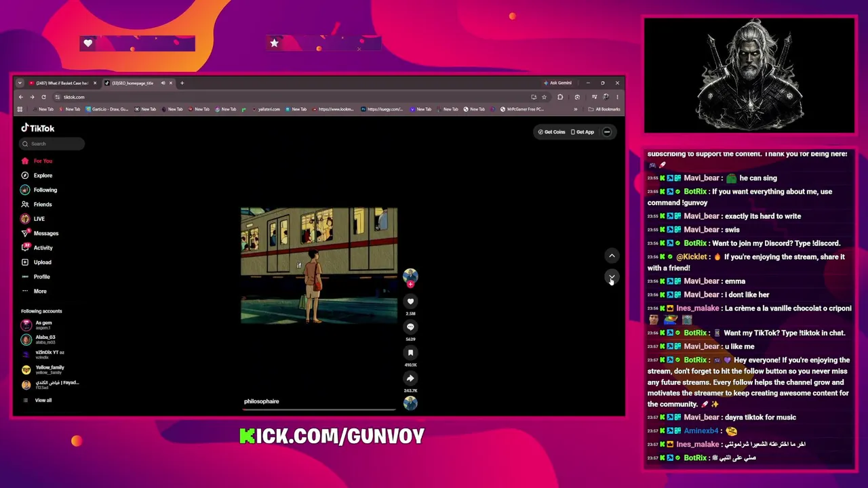Open Messages in the TikTok sidebar
This screenshot has width=868, height=488.
tap(40, 233)
